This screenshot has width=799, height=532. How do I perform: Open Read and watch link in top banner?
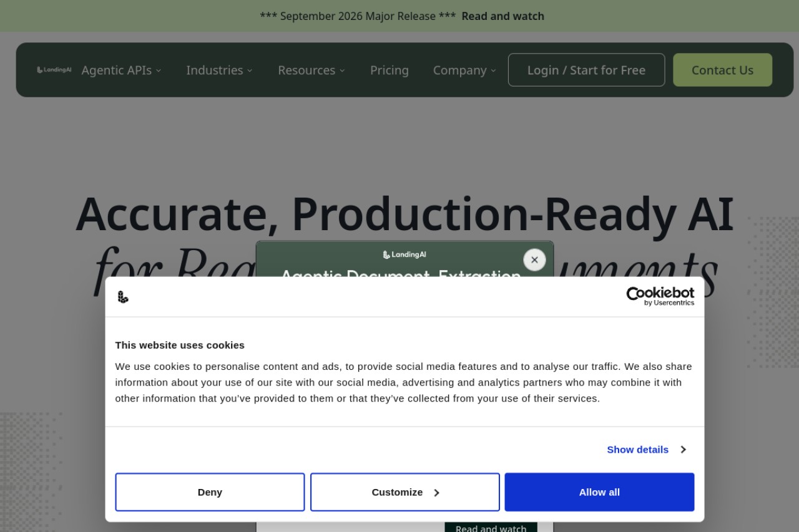pyautogui.click(x=502, y=16)
